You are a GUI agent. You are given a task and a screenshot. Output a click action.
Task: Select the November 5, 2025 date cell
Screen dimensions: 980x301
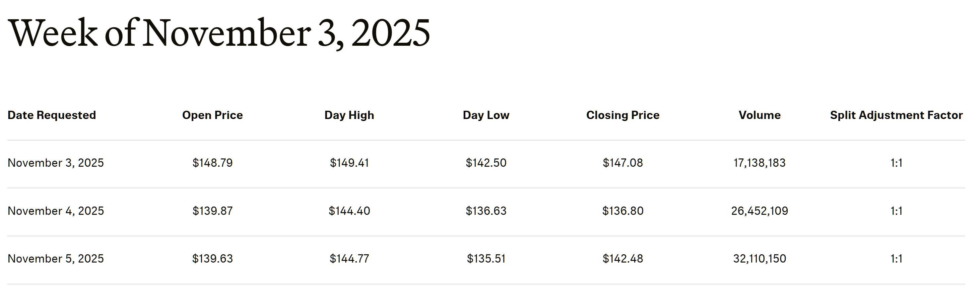[x=55, y=259]
